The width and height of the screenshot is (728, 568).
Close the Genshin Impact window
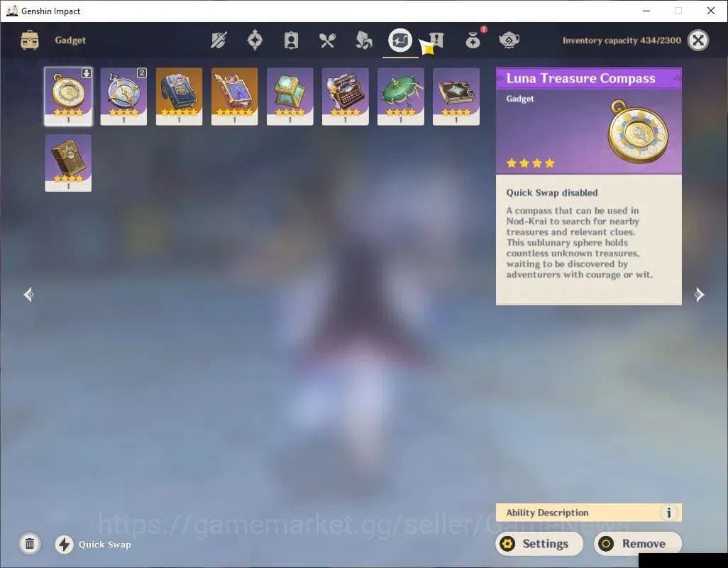pyautogui.click(x=711, y=11)
